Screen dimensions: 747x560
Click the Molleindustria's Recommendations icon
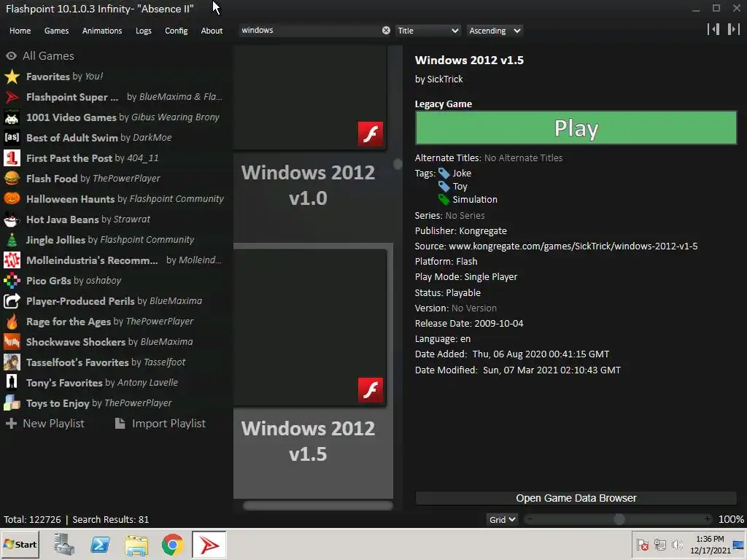(12, 260)
